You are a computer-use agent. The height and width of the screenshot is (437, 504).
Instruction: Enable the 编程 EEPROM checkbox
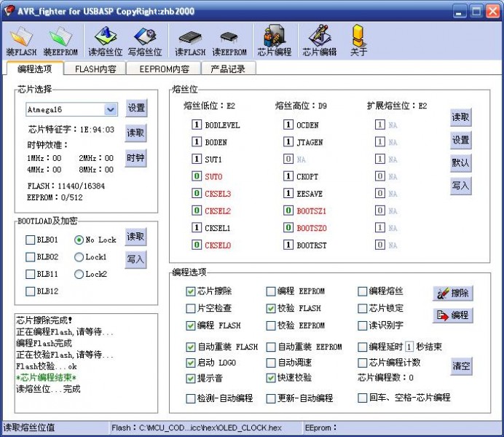point(271,291)
